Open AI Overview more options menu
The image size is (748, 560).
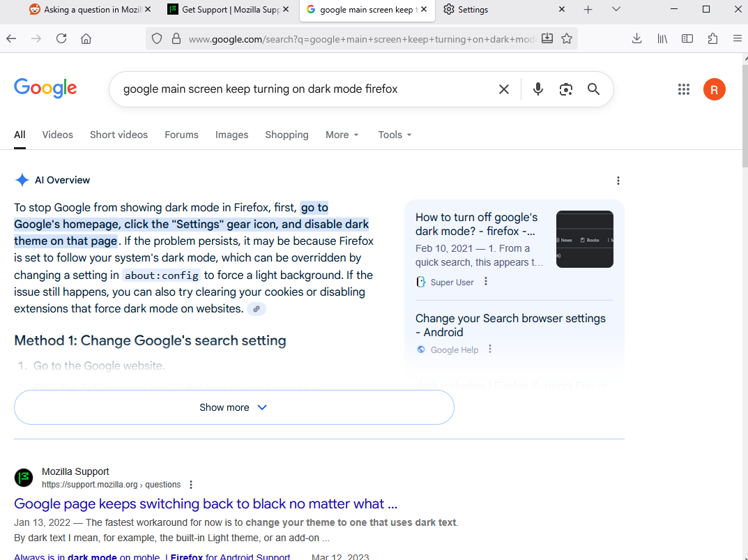click(618, 181)
